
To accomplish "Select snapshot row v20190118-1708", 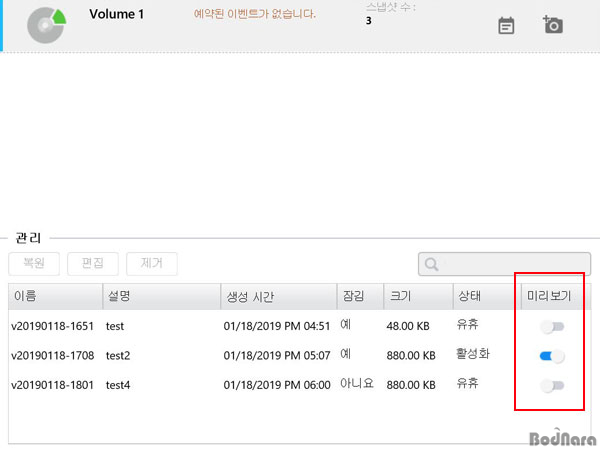I will (300, 356).
